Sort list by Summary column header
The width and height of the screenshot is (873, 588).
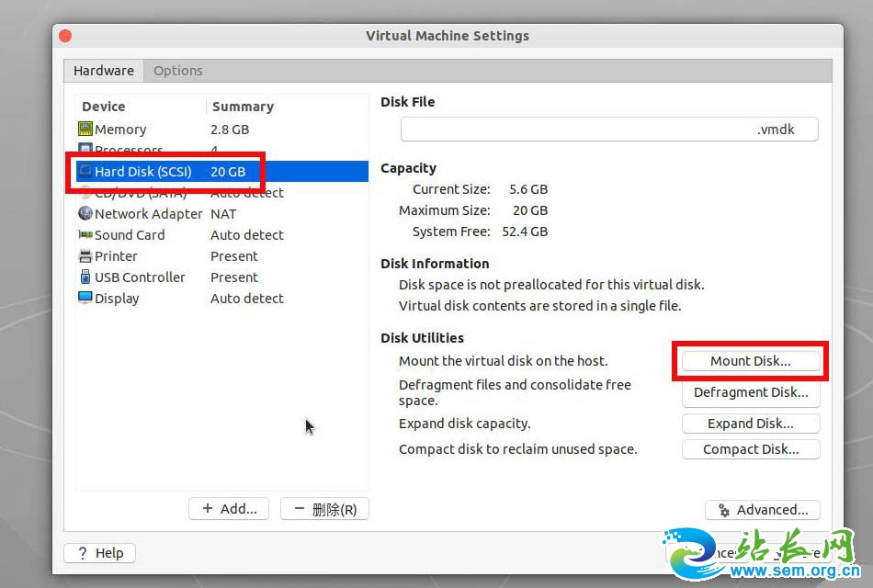click(243, 107)
